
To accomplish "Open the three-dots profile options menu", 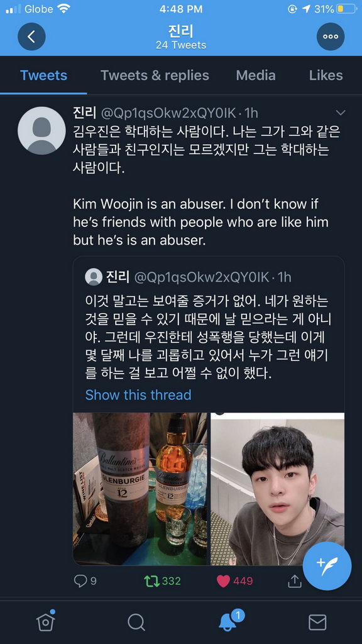I will click(x=331, y=36).
